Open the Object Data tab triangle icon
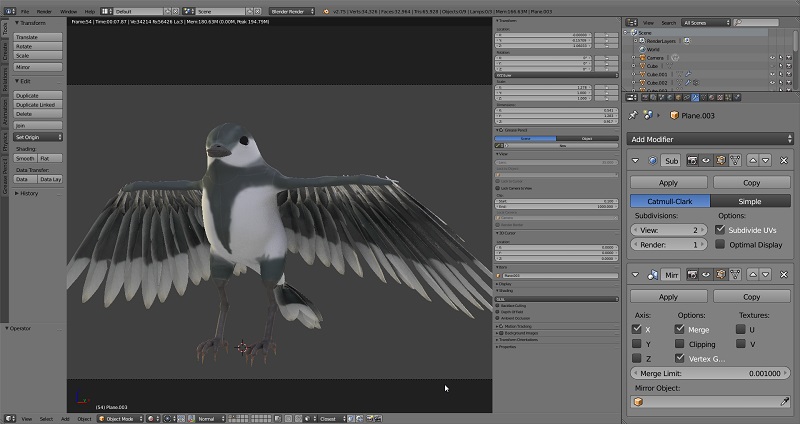 pyautogui.click(x=703, y=97)
